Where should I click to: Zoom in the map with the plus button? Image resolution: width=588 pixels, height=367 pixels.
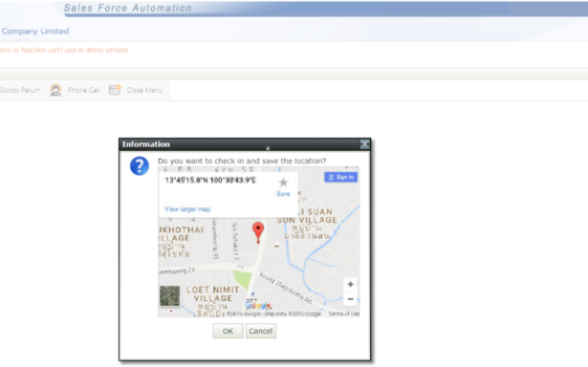pyautogui.click(x=350, y=285)
